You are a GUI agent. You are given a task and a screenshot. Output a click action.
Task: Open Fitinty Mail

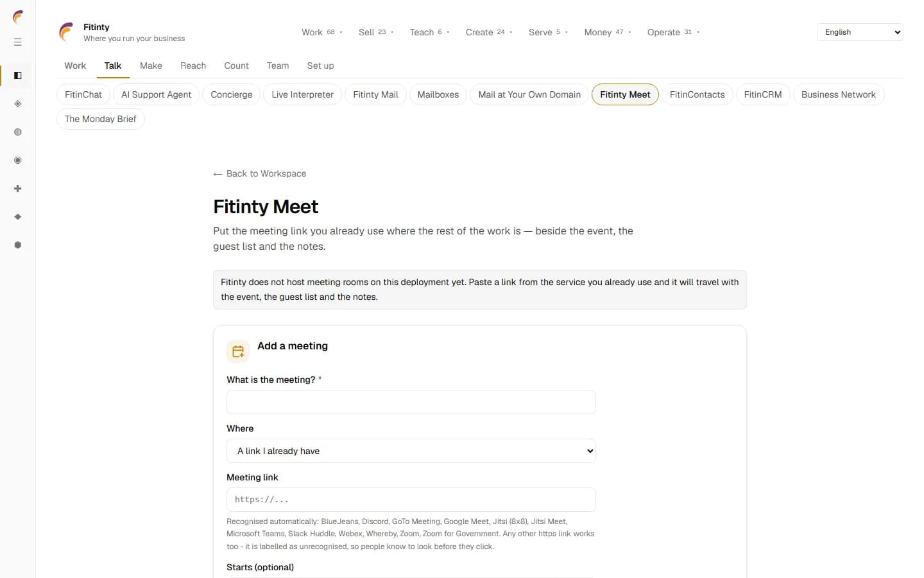coord(375,94)
